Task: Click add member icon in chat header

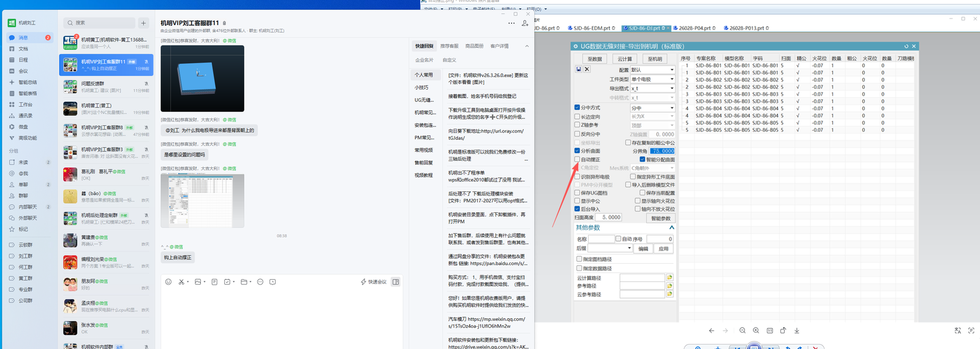Action: (525, 23)
